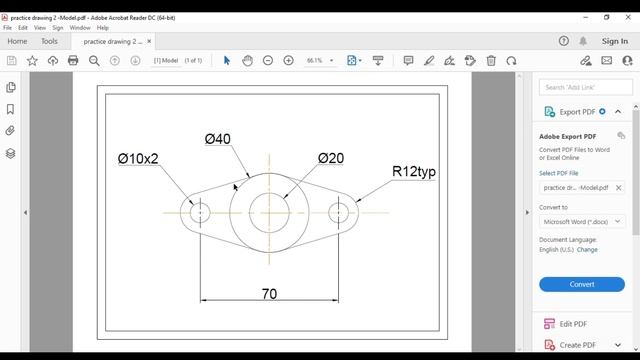
Task: Go to next page arrow
Action: 135,61
